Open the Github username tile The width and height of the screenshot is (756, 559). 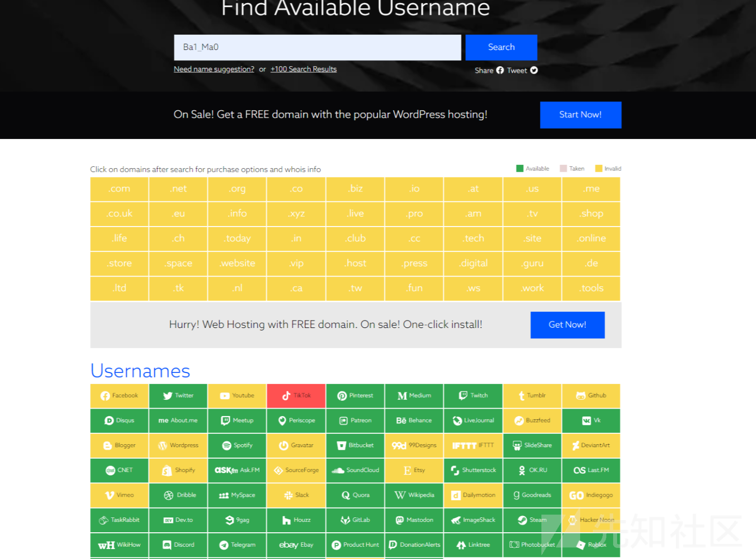pos(591,396)
